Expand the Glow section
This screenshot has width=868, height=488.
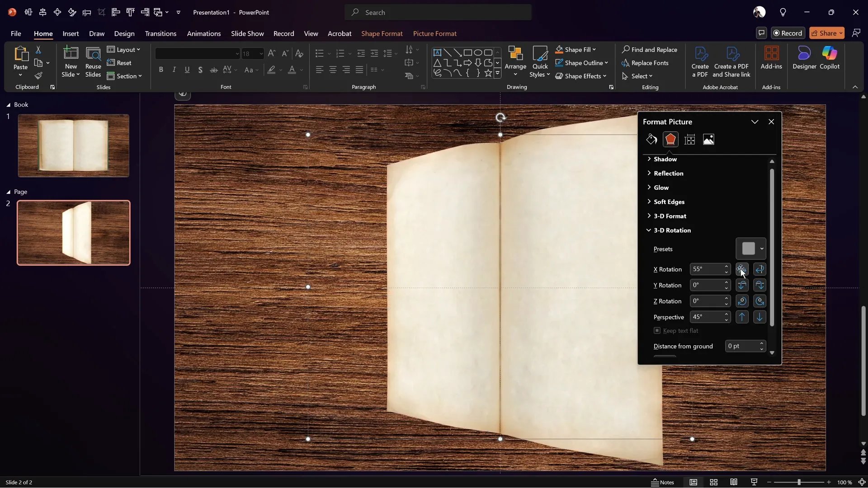[x=658, y=188]
